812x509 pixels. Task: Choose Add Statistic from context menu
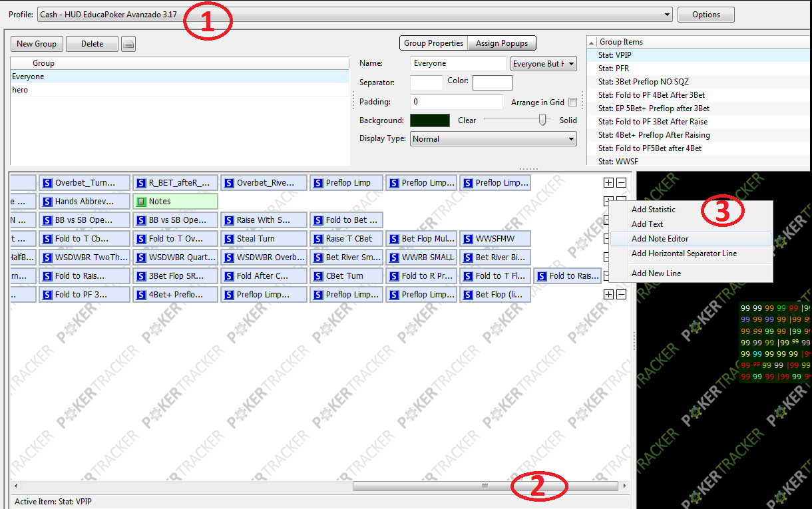point(690,210)
